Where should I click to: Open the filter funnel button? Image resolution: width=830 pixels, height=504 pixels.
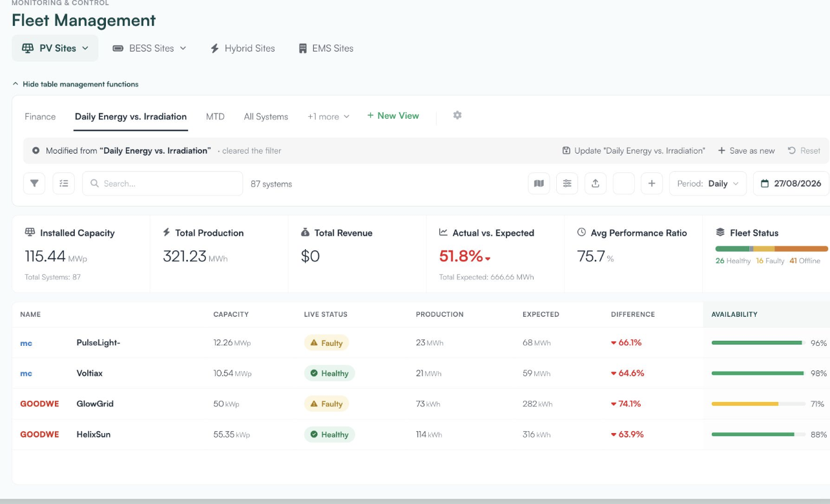(34, 183)
